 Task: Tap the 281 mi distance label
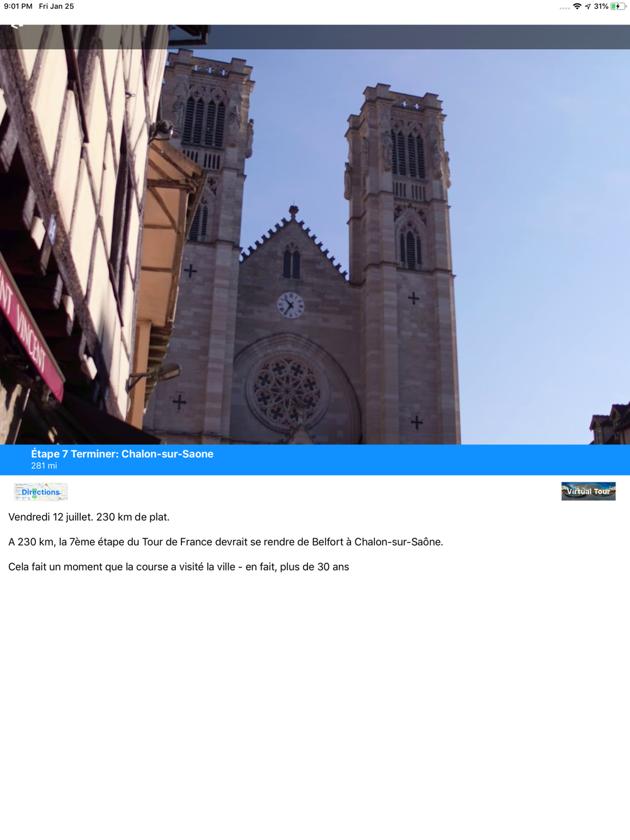click(44, 466)
